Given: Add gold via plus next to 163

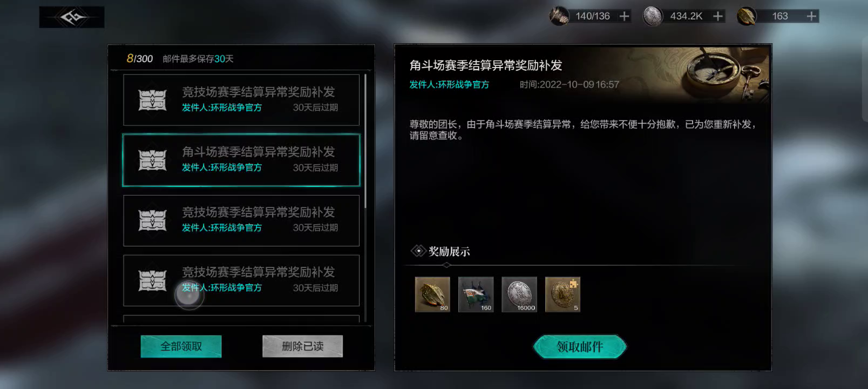Looking at the screenshot, I should coord(811,16).
